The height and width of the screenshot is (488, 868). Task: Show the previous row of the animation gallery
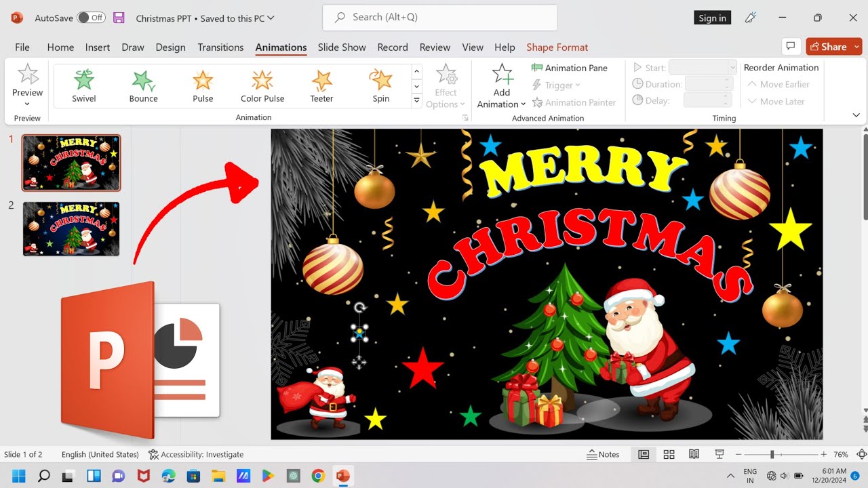417,72
